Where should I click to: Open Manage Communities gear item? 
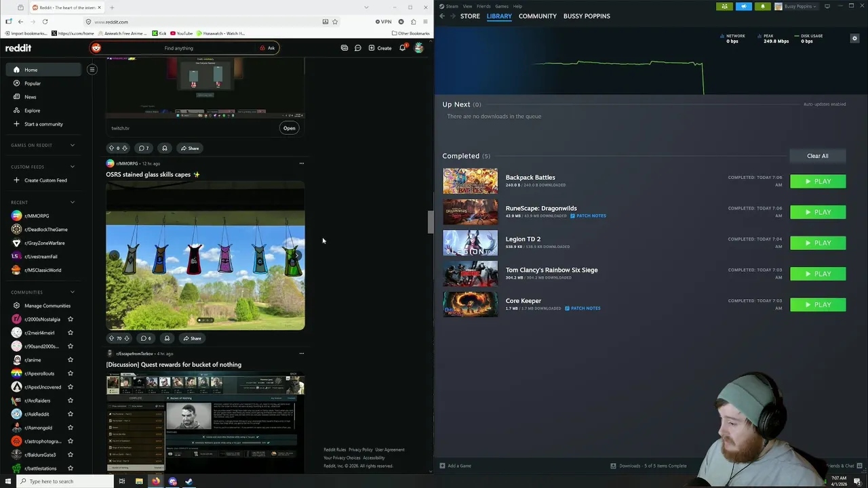42,306
